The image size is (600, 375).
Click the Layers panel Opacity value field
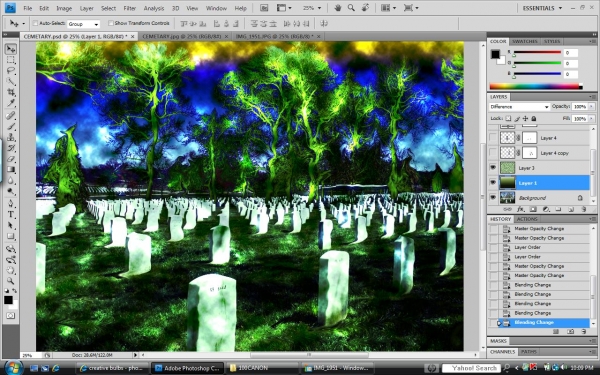(x=580, y=107)
